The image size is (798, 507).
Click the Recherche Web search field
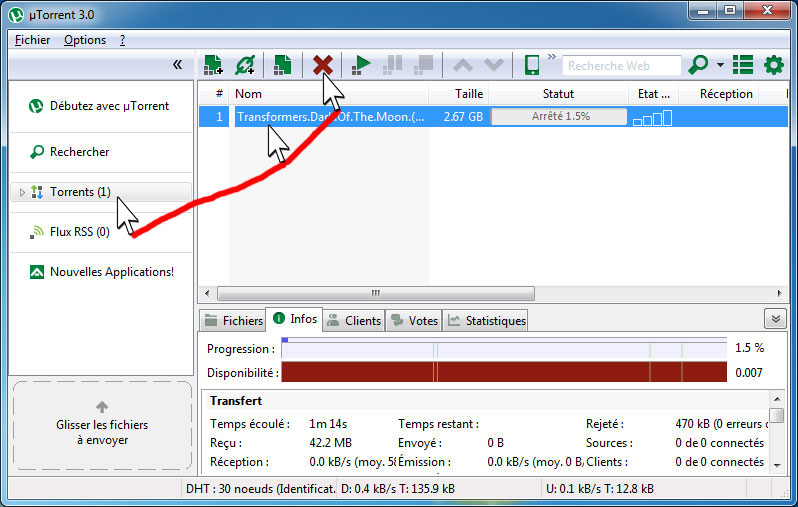(x=621, y=66)
